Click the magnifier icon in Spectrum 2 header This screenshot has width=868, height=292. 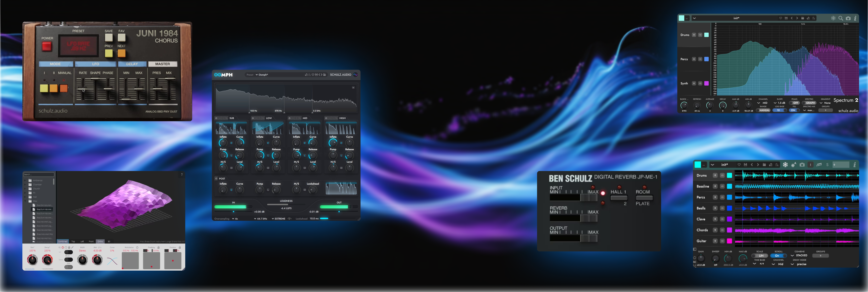click(841, 18)
